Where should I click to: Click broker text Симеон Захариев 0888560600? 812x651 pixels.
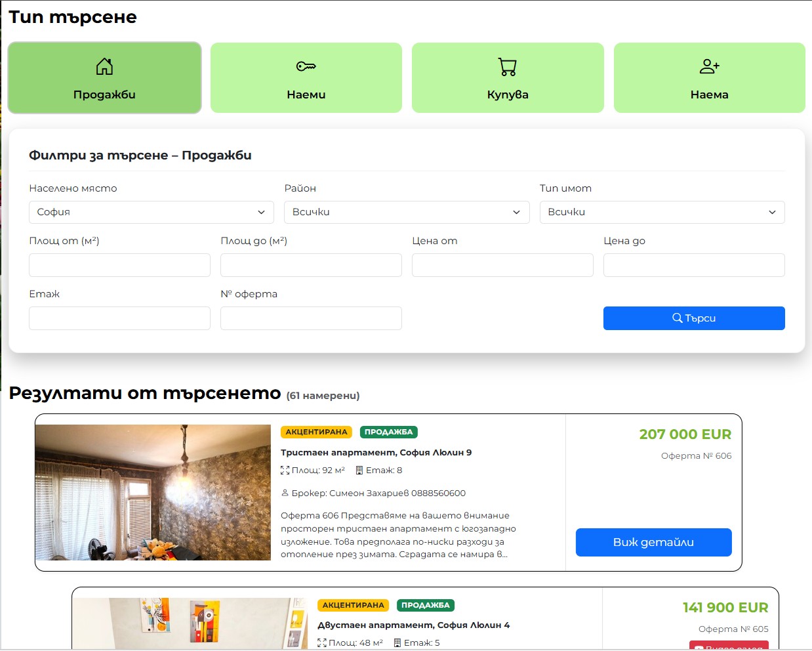378,493
